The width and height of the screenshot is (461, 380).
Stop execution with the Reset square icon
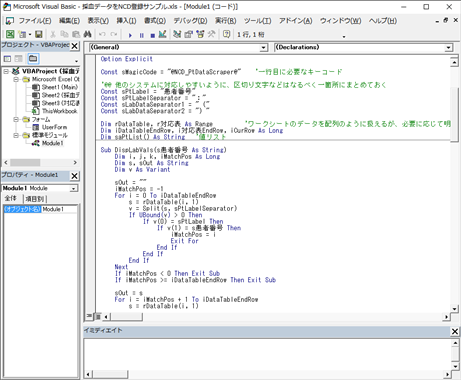pyautogui.click(x=153, y=35)
